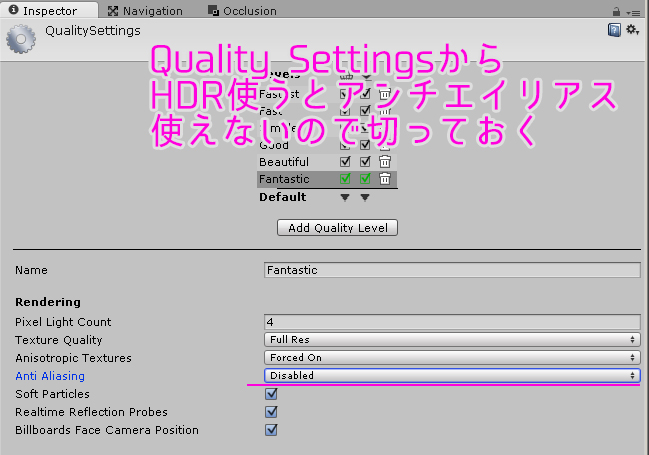Click the Rendering section heading
This screenshot has height=455, width=649.
pyautogui.click(x=48, y=302)
